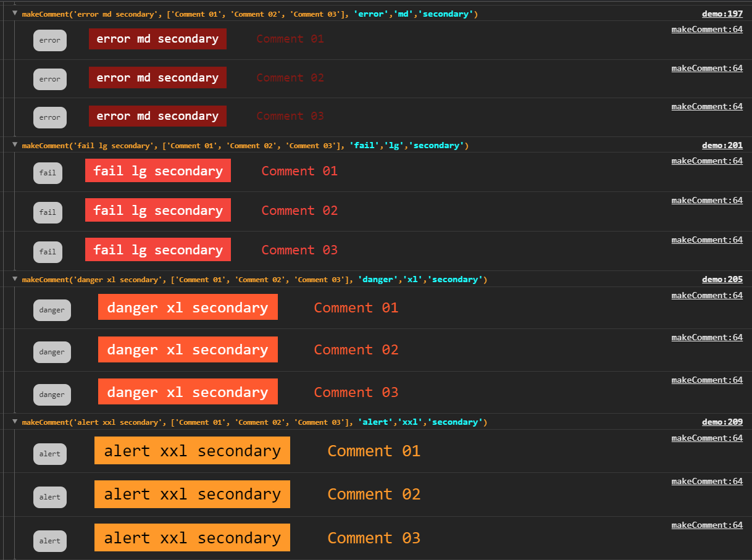Select 'fail lg secondary' label on Comment 02 row

coord(158,210)
